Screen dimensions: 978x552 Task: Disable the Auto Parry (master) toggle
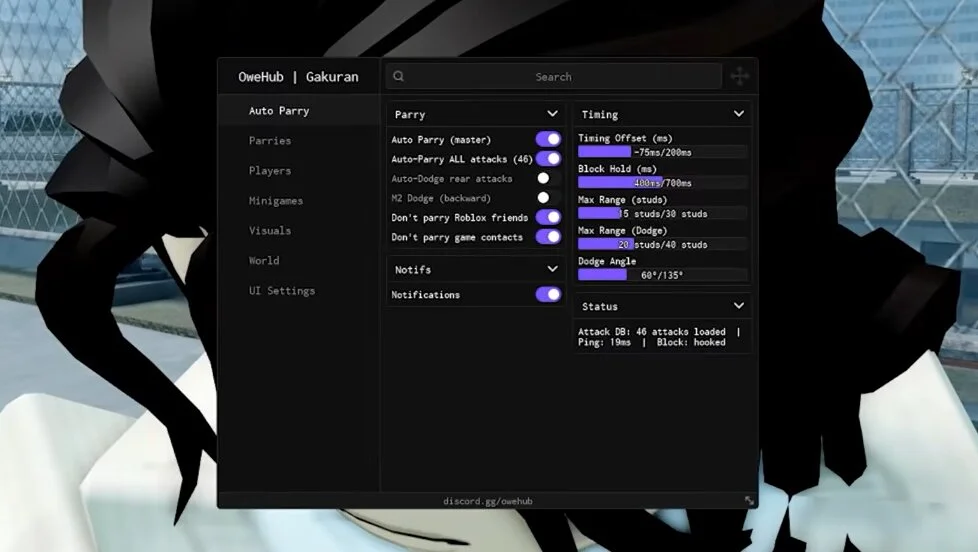pyautogui.click(x=548, y=139)
